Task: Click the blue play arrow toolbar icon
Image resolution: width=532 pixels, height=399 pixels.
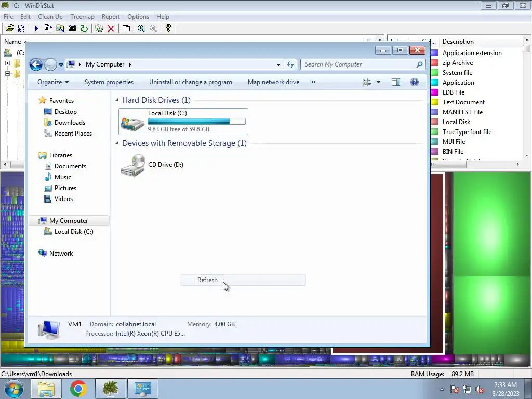Action: point(36,28)
